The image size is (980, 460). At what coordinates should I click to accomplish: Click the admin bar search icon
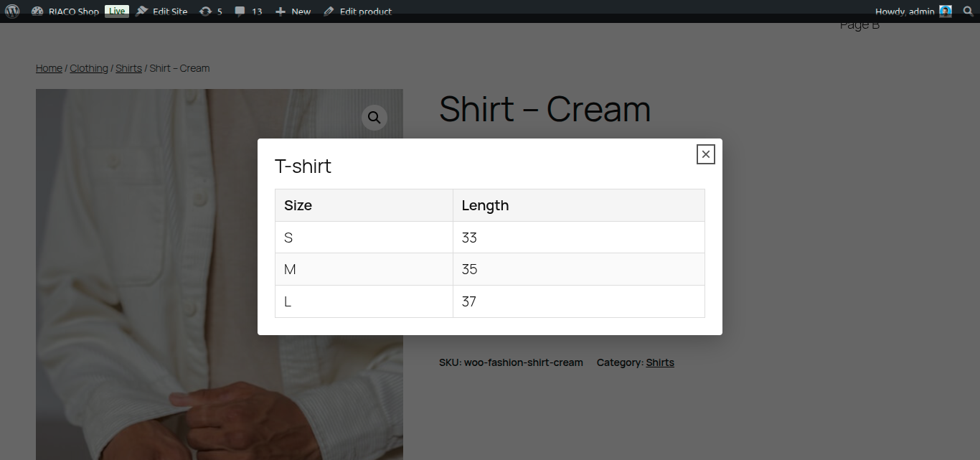[x=968, y=11]
